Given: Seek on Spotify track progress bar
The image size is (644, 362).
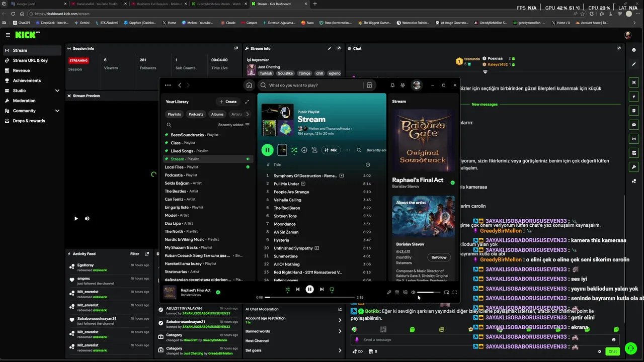Looking at the screenshot, I should point(309,297).
